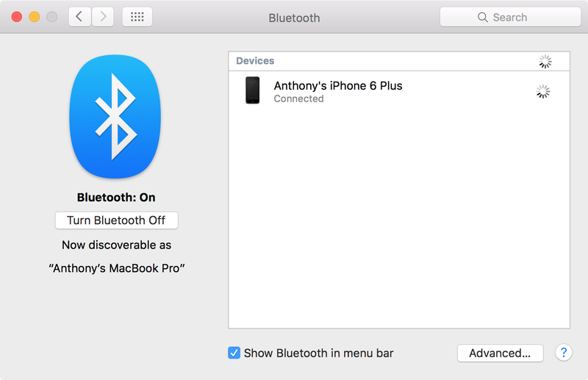The width and height of the screenshot is (588, 380).
Task: Click the Search input field
Action: [510, 17]
